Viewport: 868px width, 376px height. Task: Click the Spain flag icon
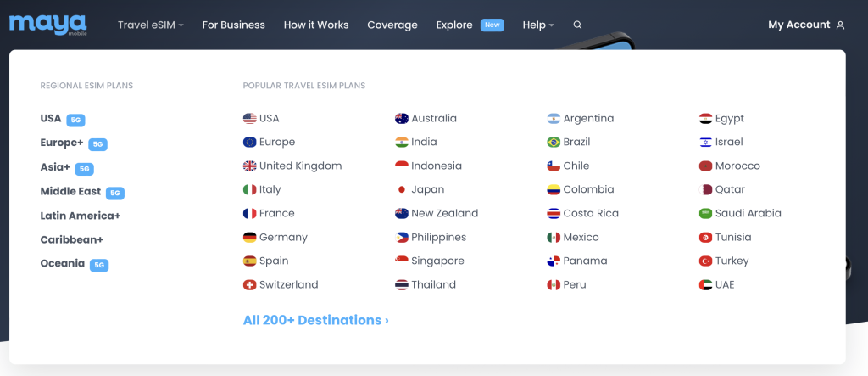[x=250, y=261]
